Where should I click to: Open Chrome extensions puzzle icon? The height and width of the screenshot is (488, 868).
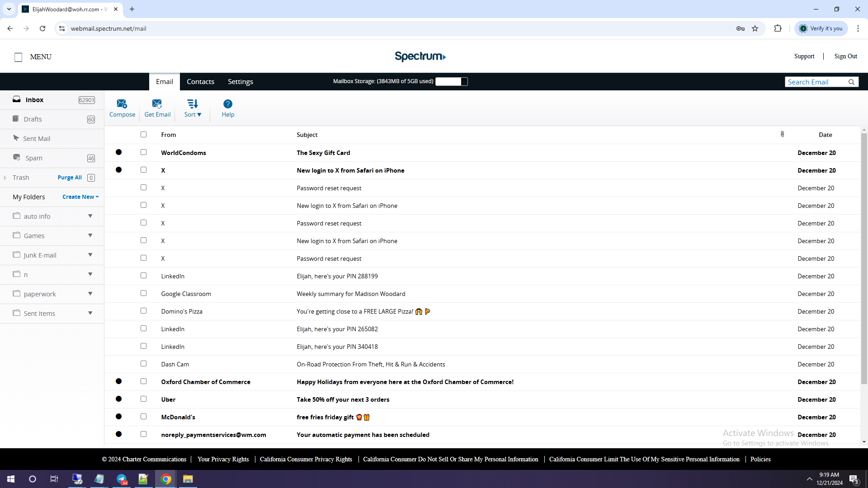tap(778, 28)
